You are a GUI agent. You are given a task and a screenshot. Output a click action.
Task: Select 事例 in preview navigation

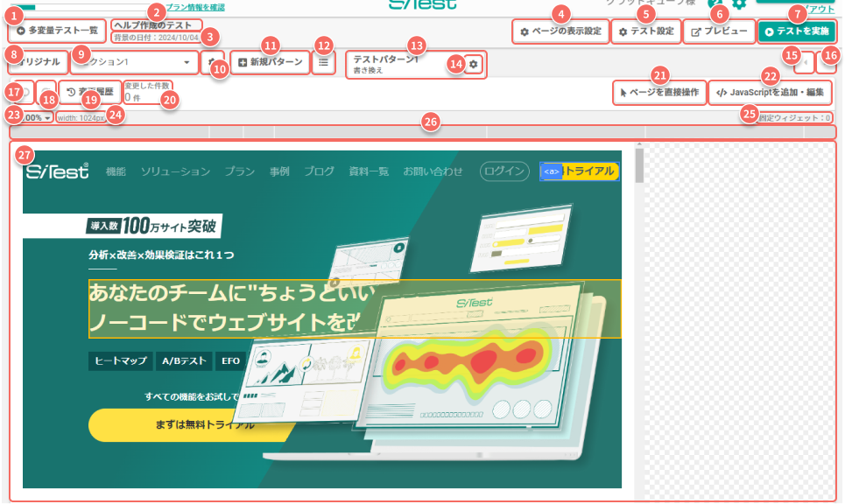point(279,171)
